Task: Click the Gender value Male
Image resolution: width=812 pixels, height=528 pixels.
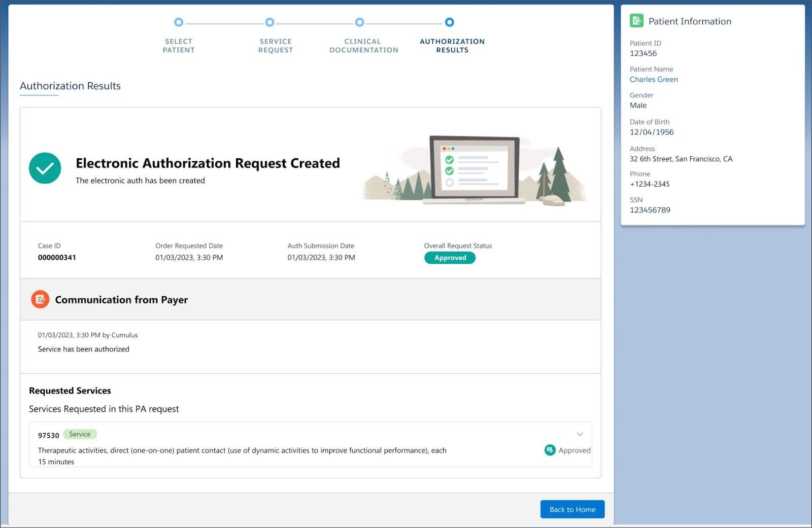Action: coord(638,105)
